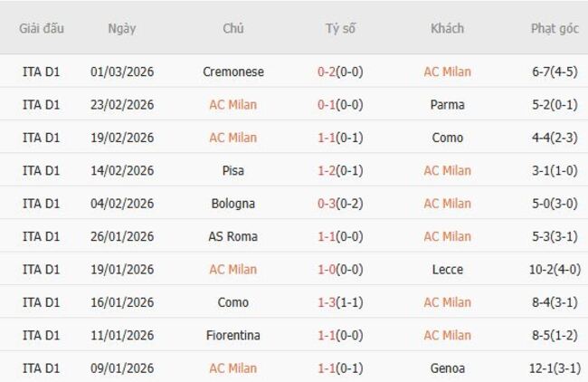The image size is (588, 382).
Task: Click the 0-2(0-0) score for Cremonese match
Action: (340, 72)
